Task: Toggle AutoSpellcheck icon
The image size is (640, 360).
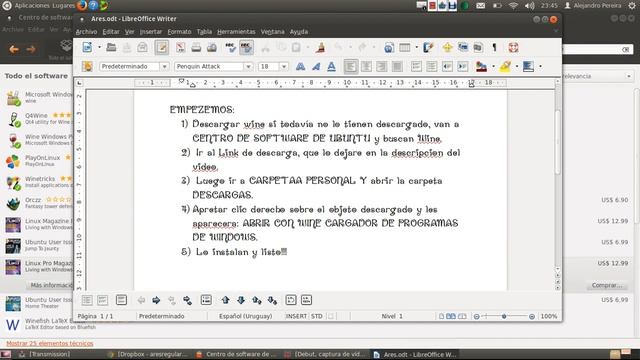Action: point(246,47)
